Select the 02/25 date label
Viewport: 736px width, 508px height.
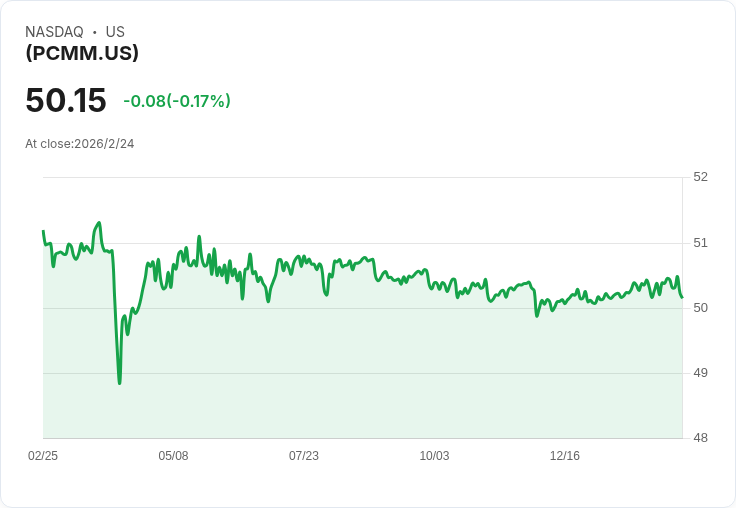click(x=43, y=456)
